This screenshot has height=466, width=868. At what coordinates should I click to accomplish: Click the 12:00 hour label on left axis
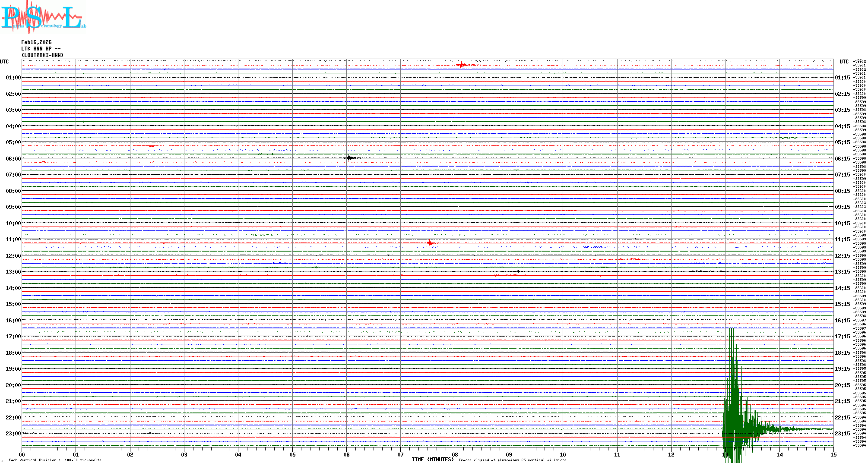[13, 256]
